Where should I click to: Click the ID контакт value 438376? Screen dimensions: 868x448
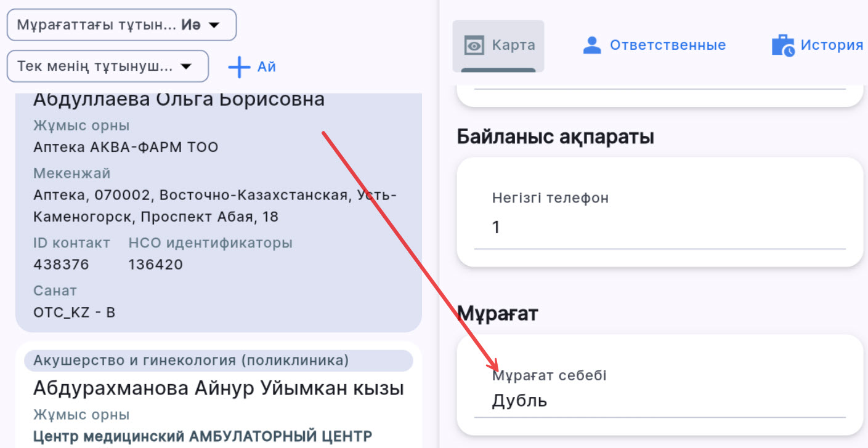coord(61,265)
